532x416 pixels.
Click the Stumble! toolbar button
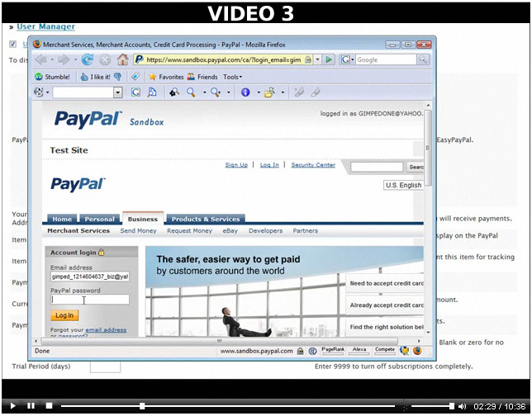click(x=52, y=77)
